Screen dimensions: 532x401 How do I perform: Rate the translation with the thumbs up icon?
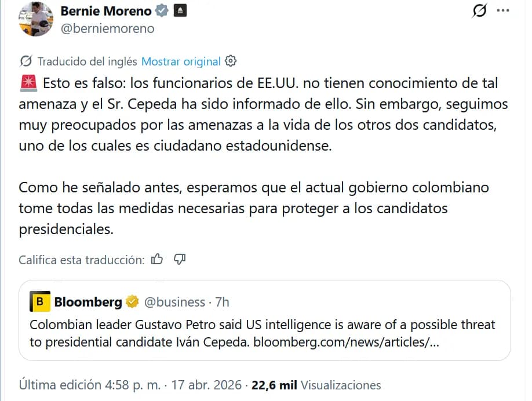(x=158, y=259)
